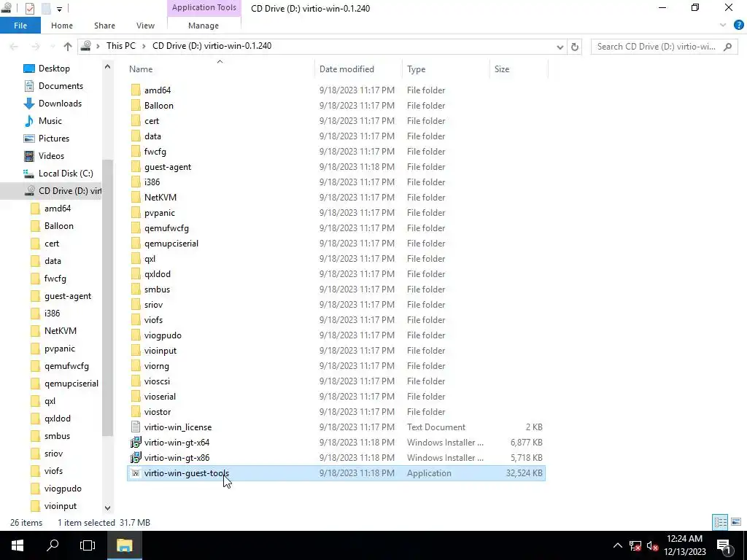Show hidden system tray icons
Screen dimensions: 747x560
point(617,545)
